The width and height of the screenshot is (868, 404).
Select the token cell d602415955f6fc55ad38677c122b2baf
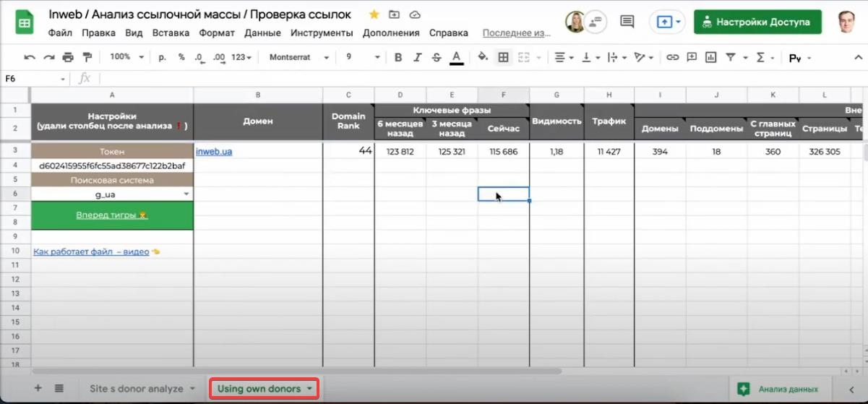click(x=112, y=166)
